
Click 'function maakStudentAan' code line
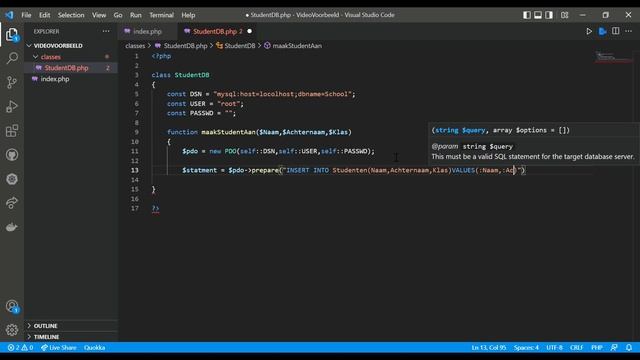(259, 132)
